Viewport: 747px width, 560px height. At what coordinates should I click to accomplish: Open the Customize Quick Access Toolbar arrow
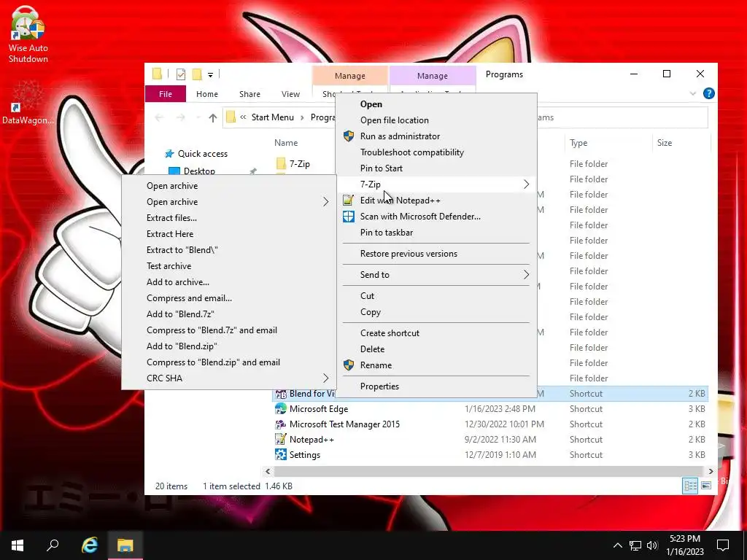point(210,75)
